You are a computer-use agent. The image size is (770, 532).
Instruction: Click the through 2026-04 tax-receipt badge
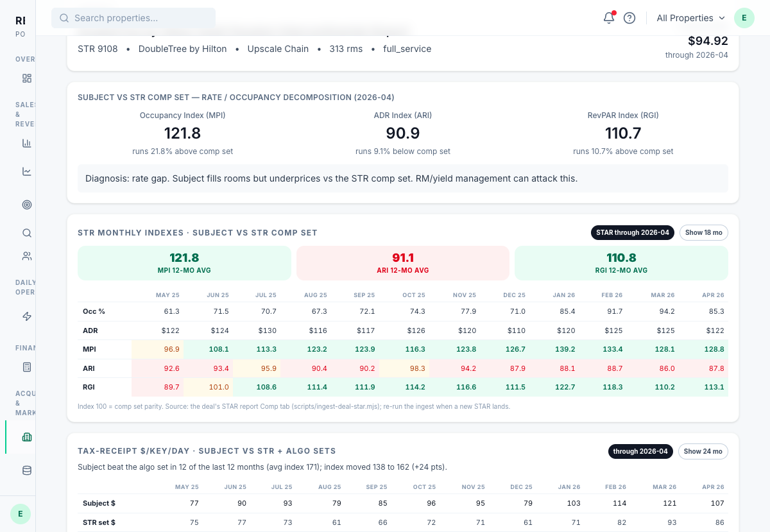[x=640, y=451]
